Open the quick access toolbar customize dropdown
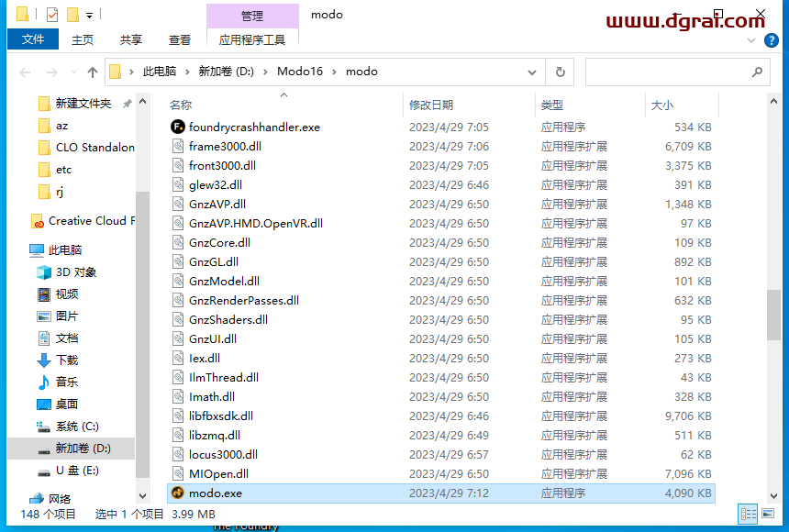 89,16
